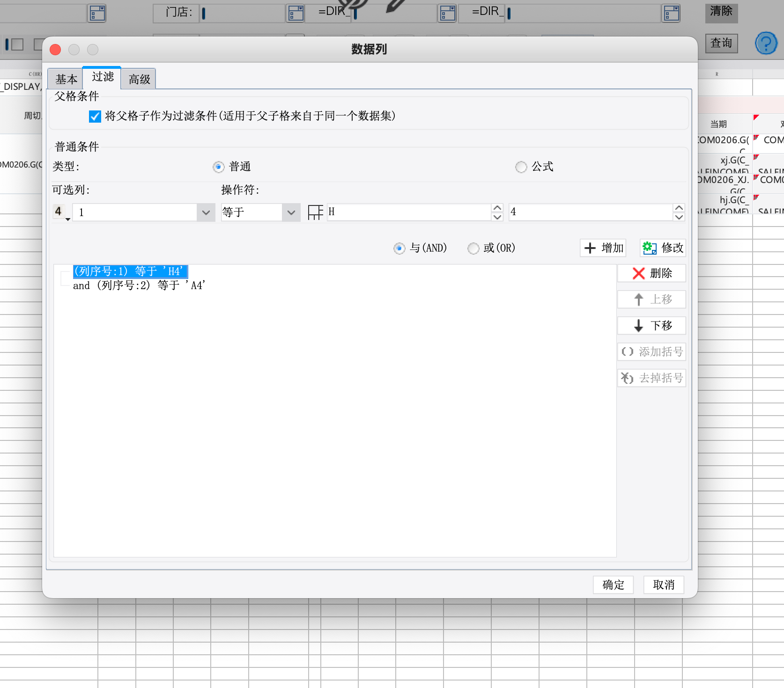This screenshot has width=784, height=688.
Task: Open the 等于 operator dropdown
Action: [x=291, y=212]
